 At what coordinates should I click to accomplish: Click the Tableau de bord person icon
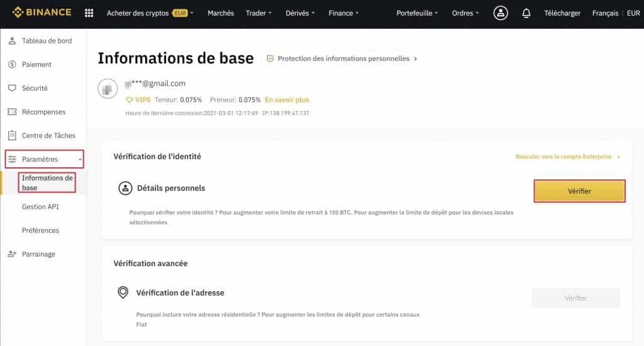tap(12, 41)
